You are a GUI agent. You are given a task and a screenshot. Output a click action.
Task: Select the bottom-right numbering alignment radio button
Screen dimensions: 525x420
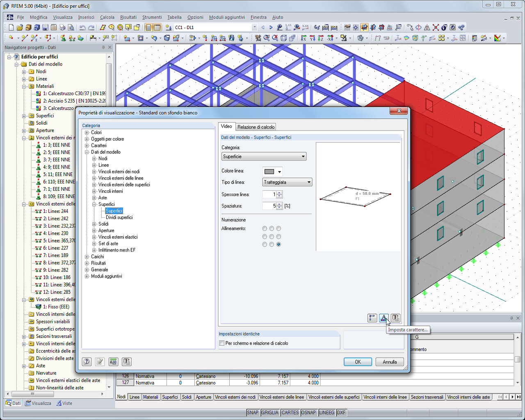278,244
